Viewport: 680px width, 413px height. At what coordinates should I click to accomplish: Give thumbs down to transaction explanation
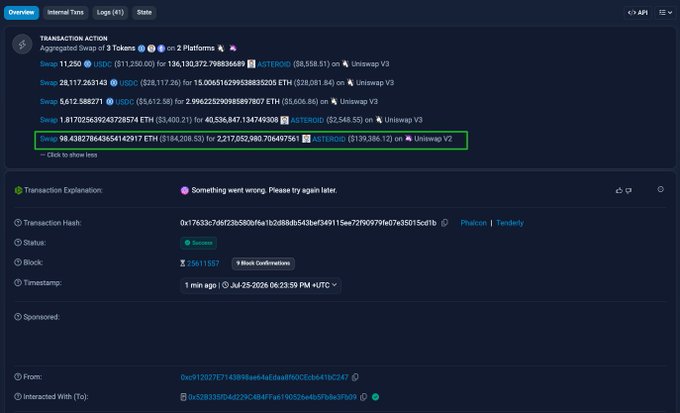tap(628, 190)
